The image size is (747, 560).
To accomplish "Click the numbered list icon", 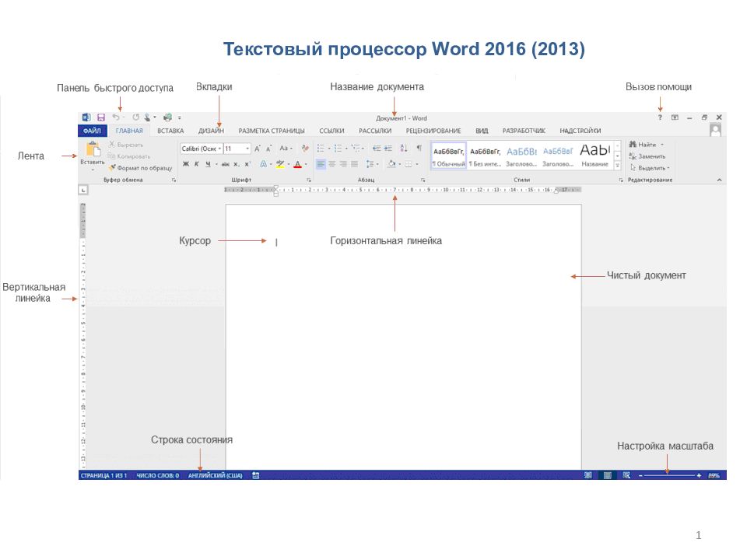I will tap(338, 149).
